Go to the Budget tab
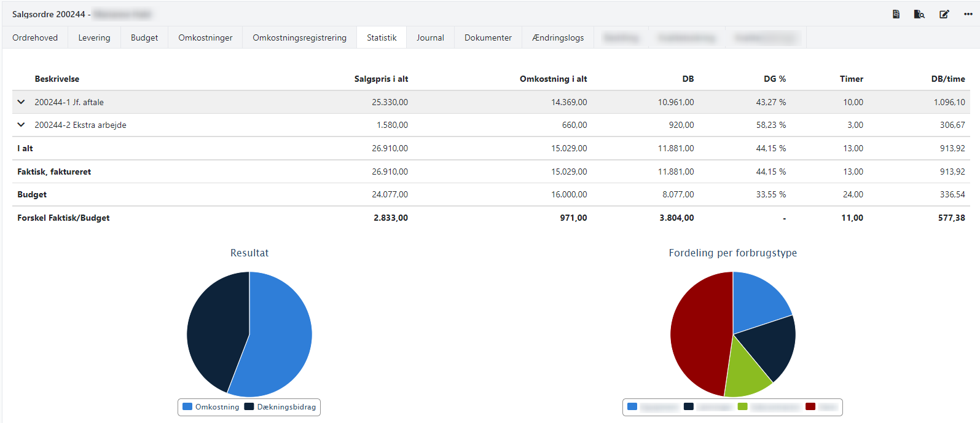This screenshot has width=980, height=423. [x=144, y=38]
